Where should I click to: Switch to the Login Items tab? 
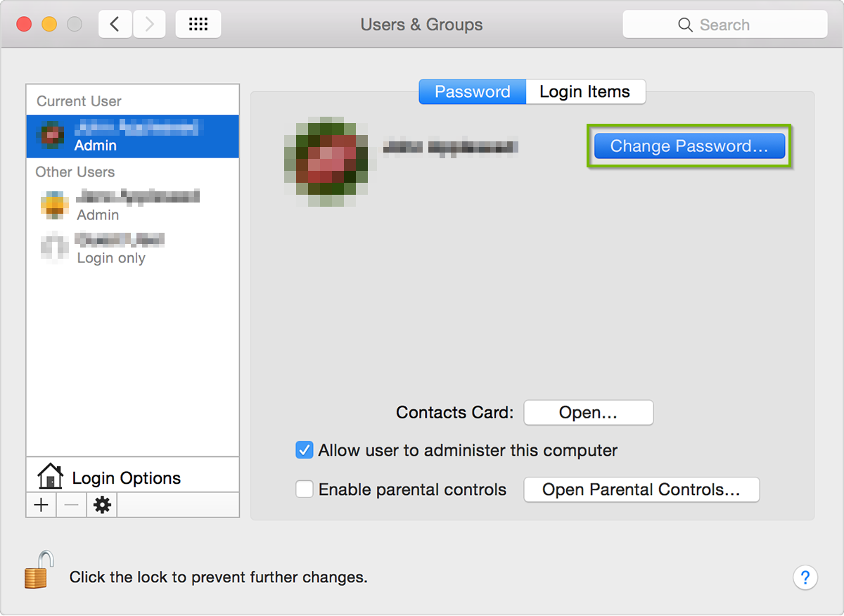coord(585,91)
